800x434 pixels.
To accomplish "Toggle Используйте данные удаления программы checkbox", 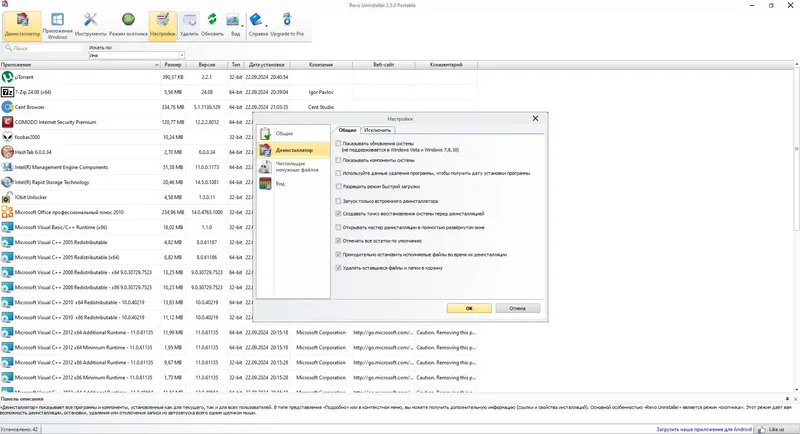I will tap(338, 173).
